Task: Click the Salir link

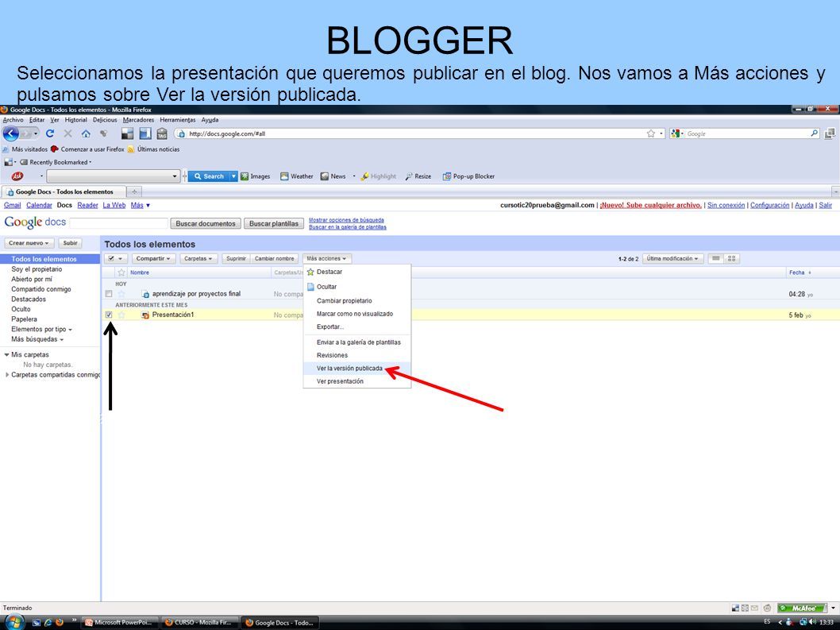Action: pyautogui.click(x=826, y=205)
